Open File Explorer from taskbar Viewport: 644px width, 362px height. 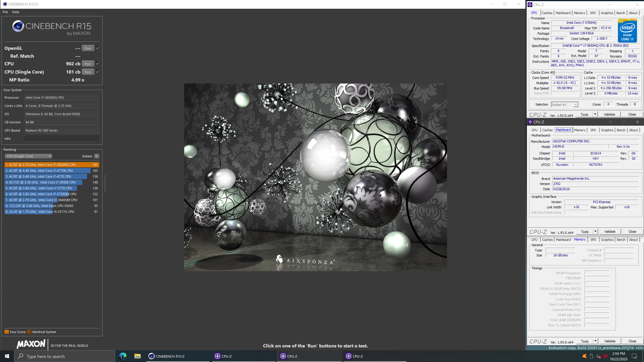point(137,356)
